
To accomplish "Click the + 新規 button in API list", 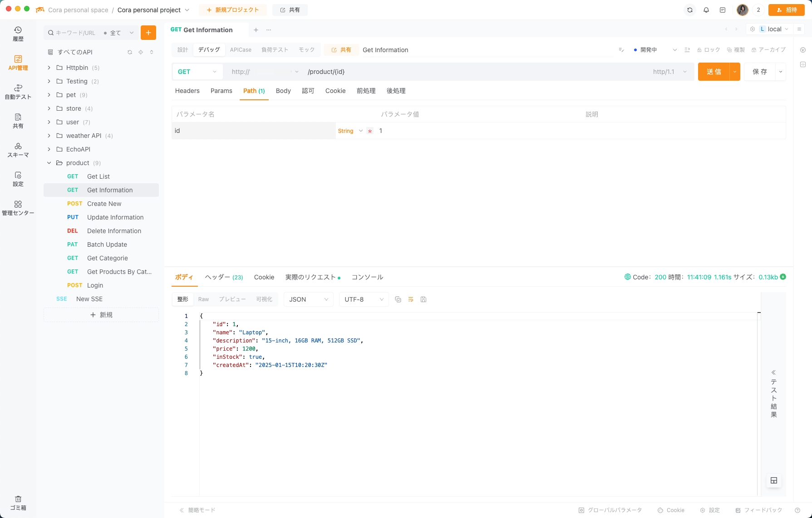I will (x=101, y=315).
